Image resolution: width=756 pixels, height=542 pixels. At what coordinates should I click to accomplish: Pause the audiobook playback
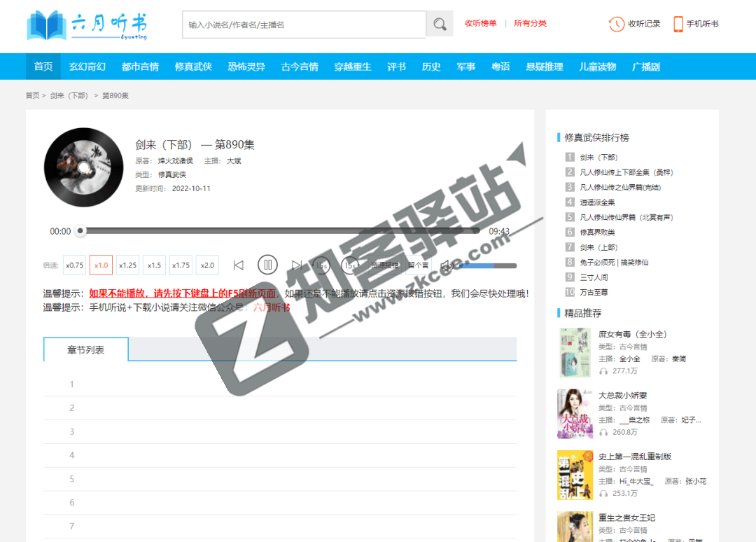(x=267, y=265)
